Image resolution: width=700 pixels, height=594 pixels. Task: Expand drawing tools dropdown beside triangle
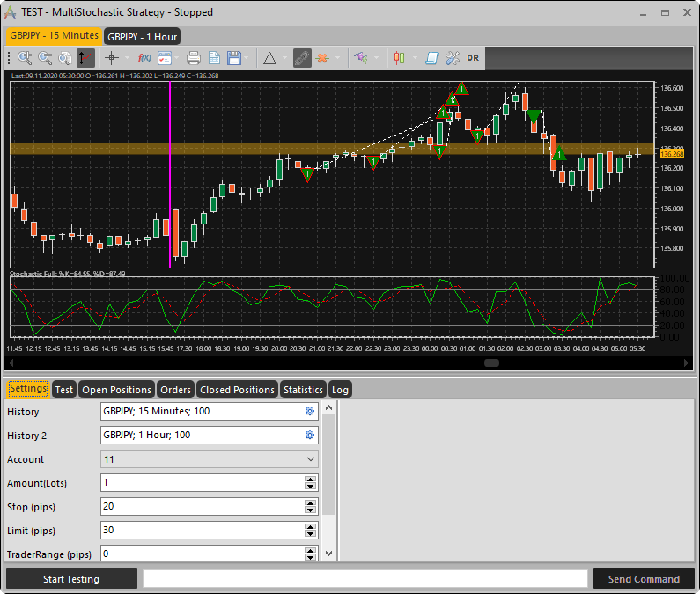coord(284,57)
